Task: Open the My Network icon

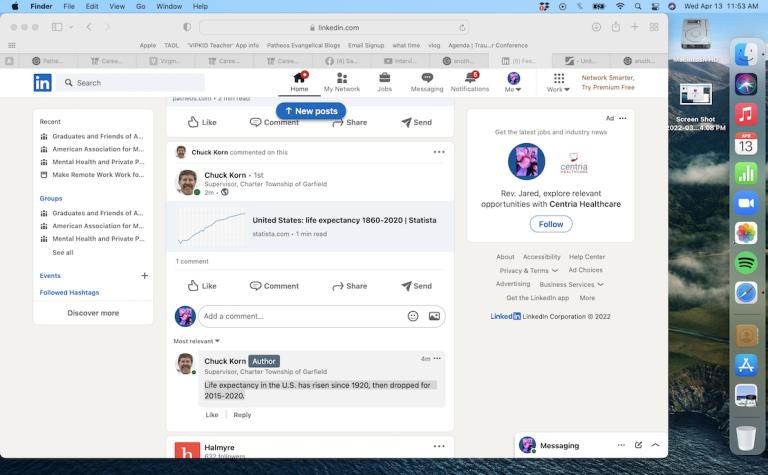Action: (x=342, y=82)
